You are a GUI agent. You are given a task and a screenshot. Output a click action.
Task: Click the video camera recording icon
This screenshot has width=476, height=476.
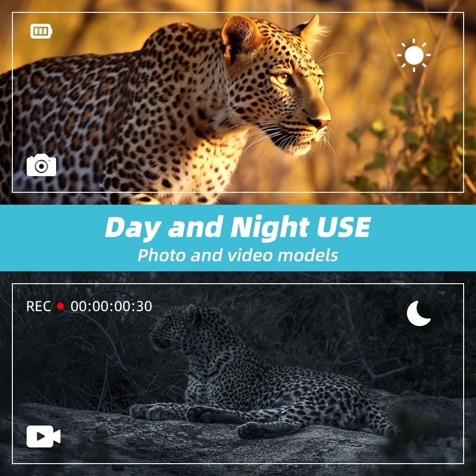click(x=43, y=436)
